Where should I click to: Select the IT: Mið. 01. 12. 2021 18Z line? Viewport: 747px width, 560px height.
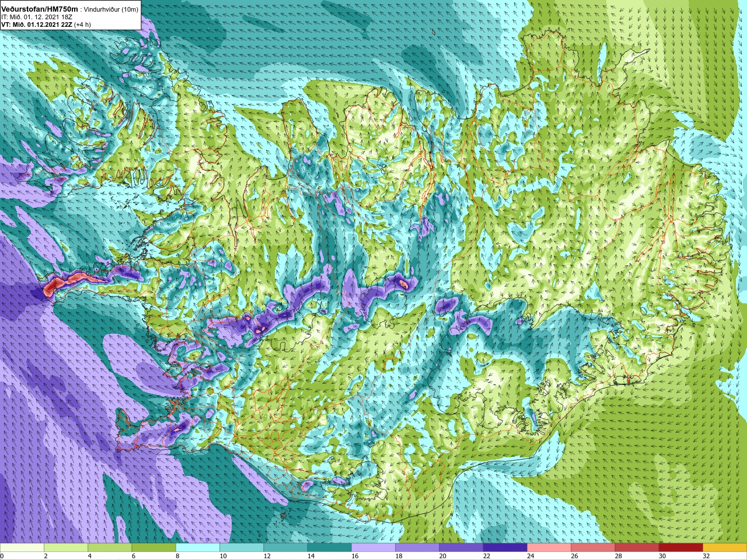(x=36, y=17)
